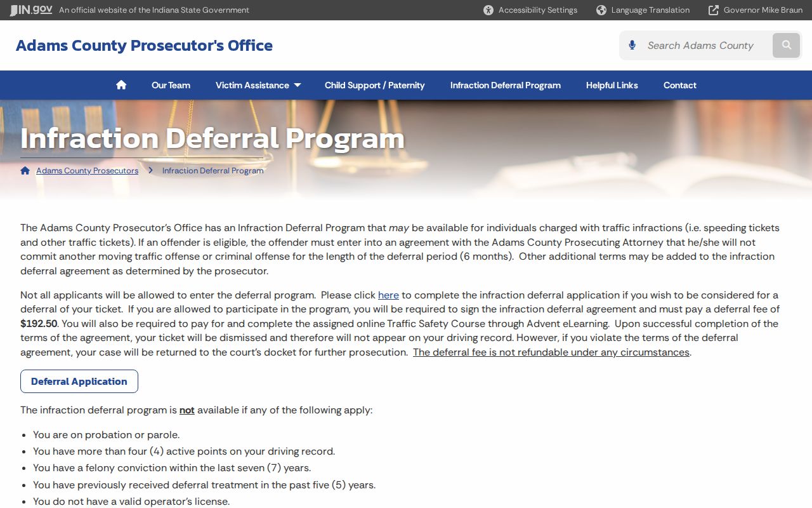Viewport: 812px width, 508px height.
Task: Click the external link icon beside Governor
Action: click(x=714, y=10)
